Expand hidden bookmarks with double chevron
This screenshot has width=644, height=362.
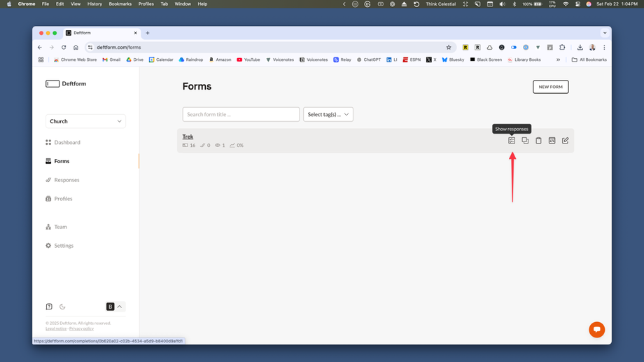pos(558,60)
